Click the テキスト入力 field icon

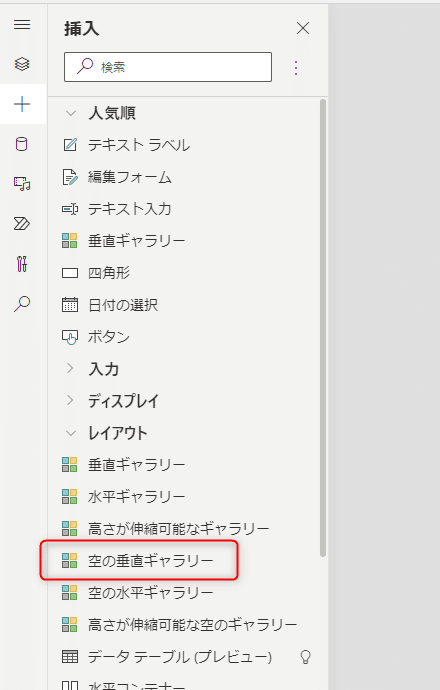point(70,209)
